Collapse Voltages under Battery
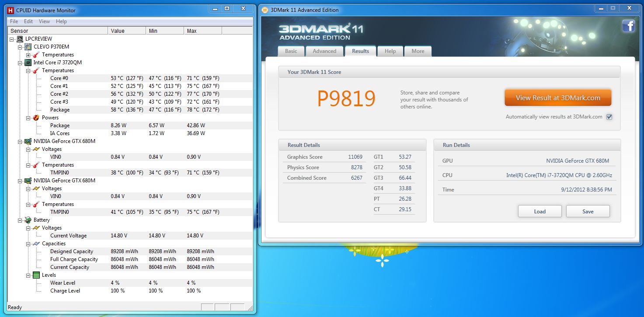 [x=28, y=228]
